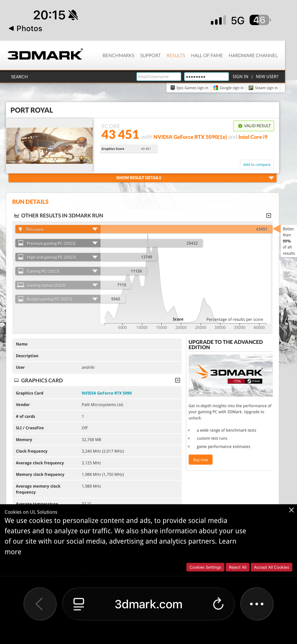
Task: Click the 3DMark logo
Action: [45, 55]
